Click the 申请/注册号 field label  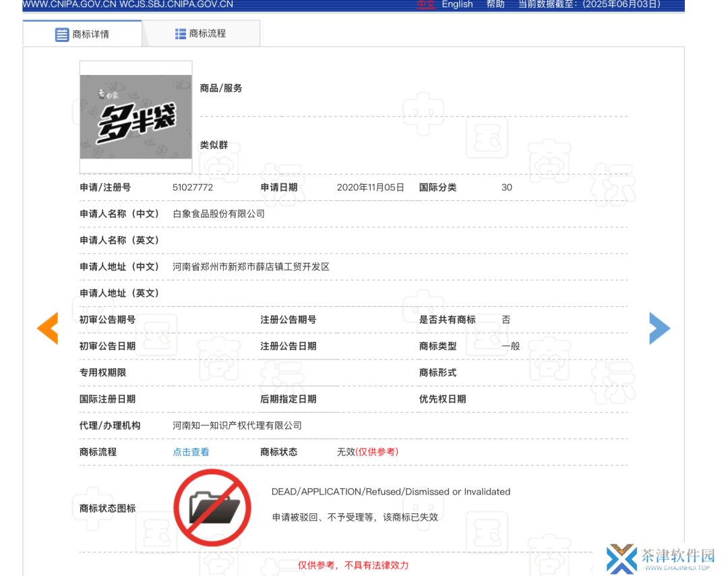tap(105, 188)
